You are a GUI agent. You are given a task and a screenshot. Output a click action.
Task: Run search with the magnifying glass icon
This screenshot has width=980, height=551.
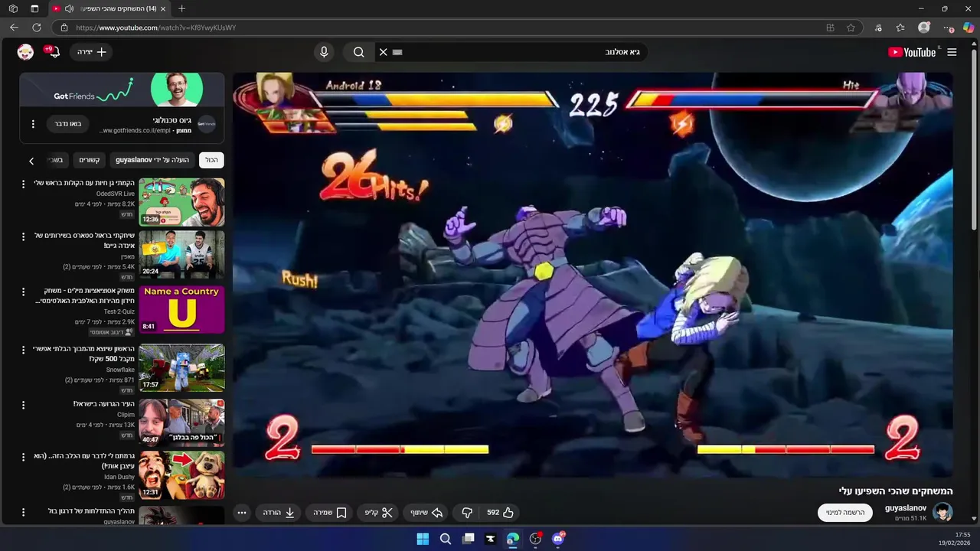pos(358,52)
